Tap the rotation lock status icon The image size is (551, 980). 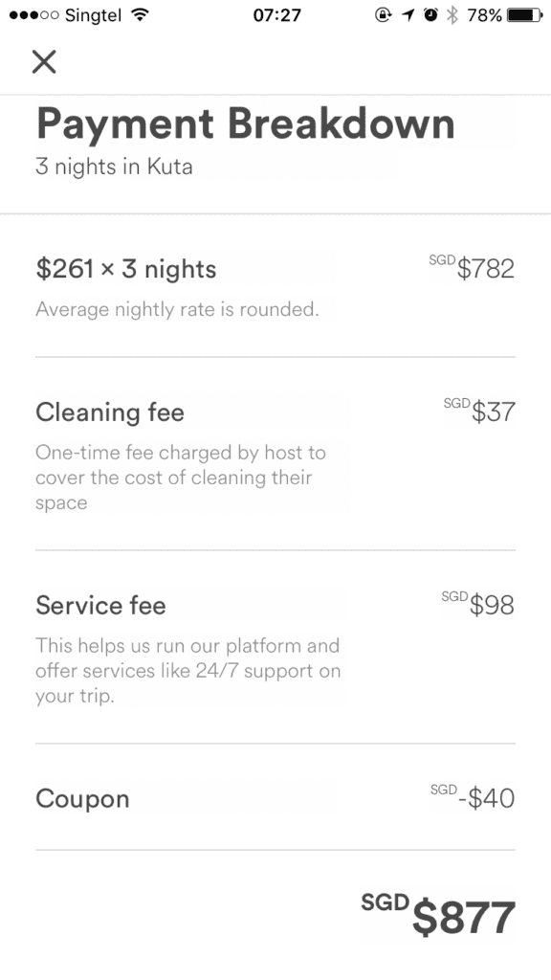click(383, 15)
